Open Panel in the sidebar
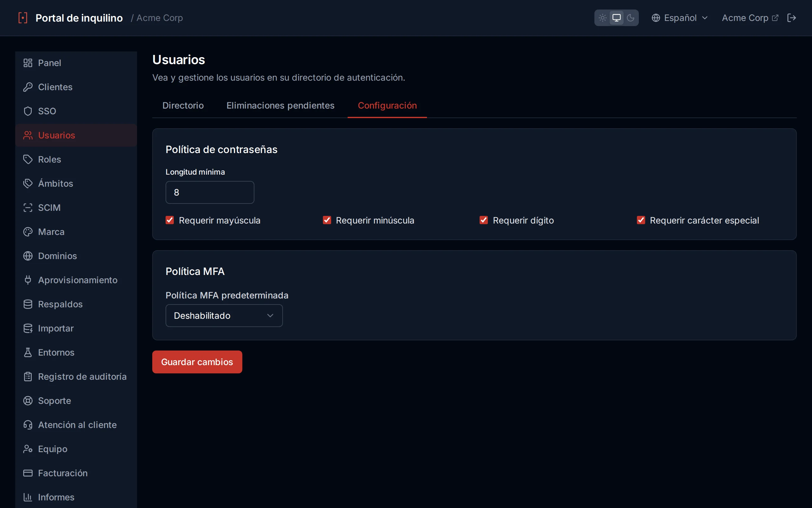 [x=76, y=63]
